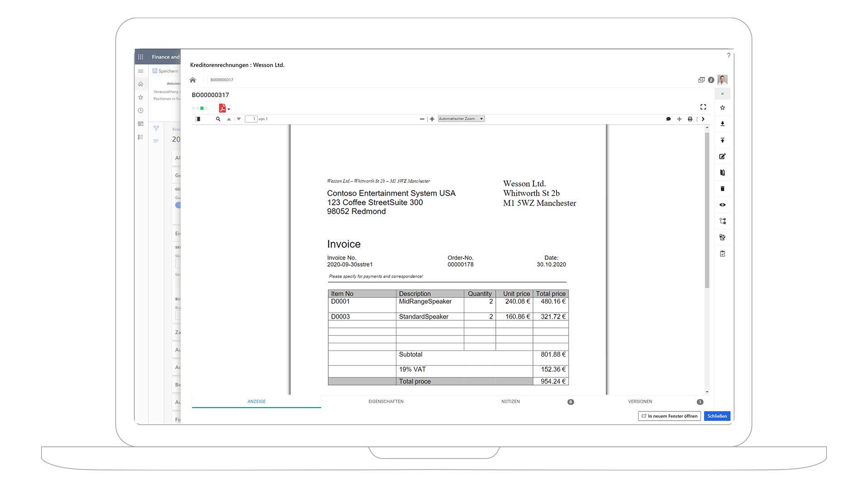
Task: Open the PDF format dropdown arrow
Action: click(x=229, y=109)
